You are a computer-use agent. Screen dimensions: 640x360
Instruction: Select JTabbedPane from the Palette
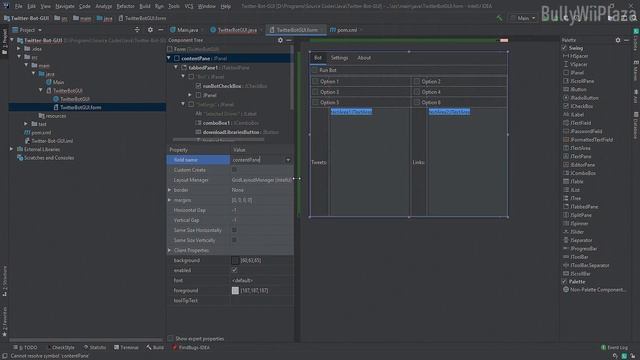click(x=580, y=207)
